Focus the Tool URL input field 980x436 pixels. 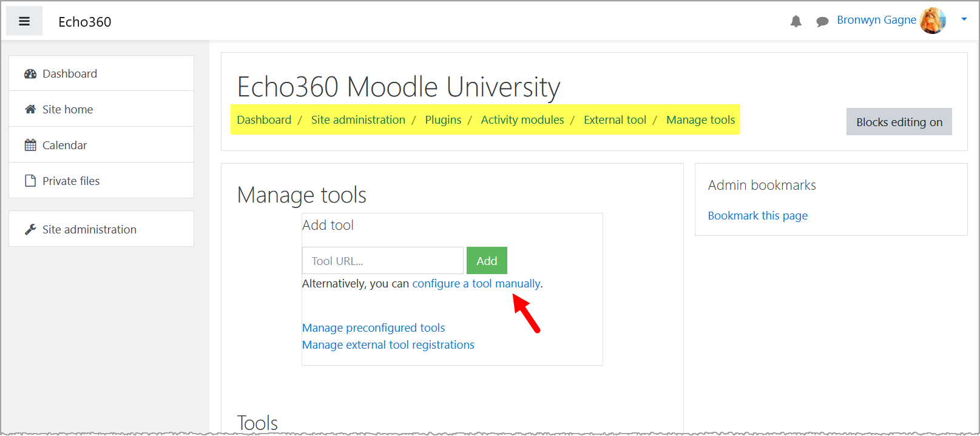click(x=383, y=261)
